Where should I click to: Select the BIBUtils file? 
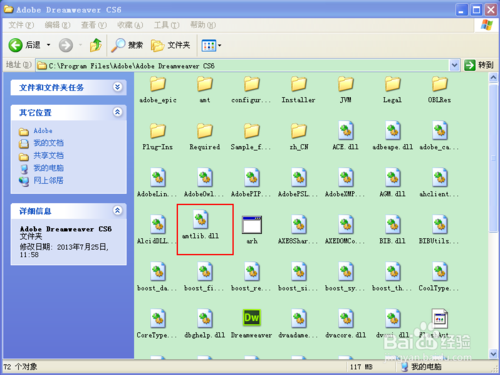[x=439, y=230]
